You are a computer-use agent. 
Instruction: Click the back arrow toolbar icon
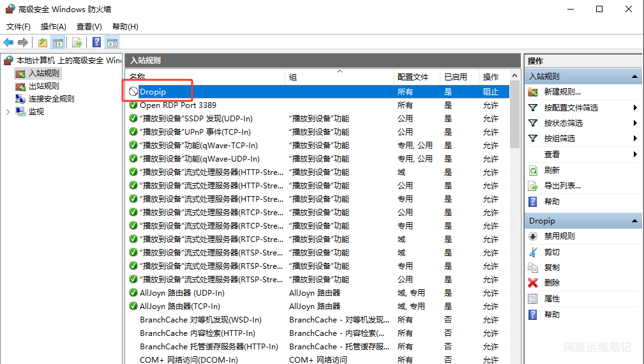pyautogui.click(x=8, y=43)
